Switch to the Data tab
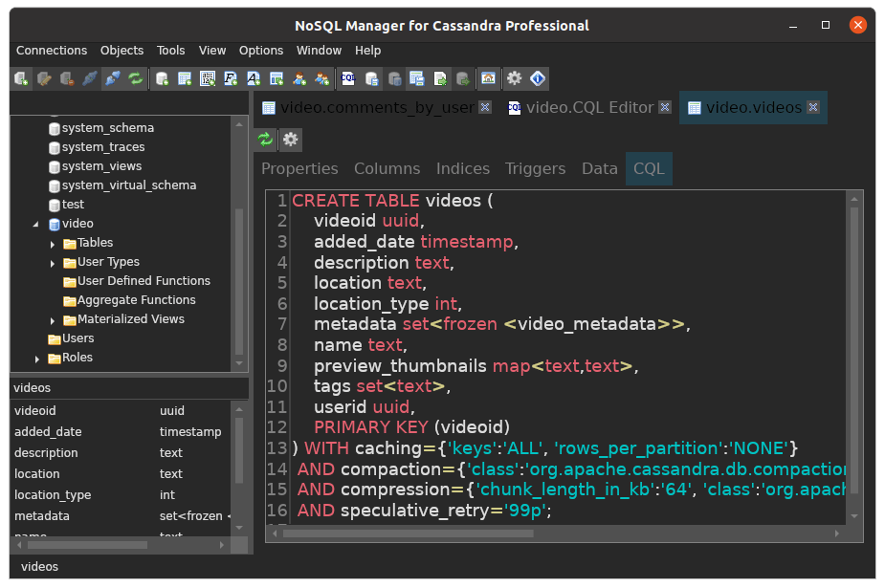 click(599, 168)
